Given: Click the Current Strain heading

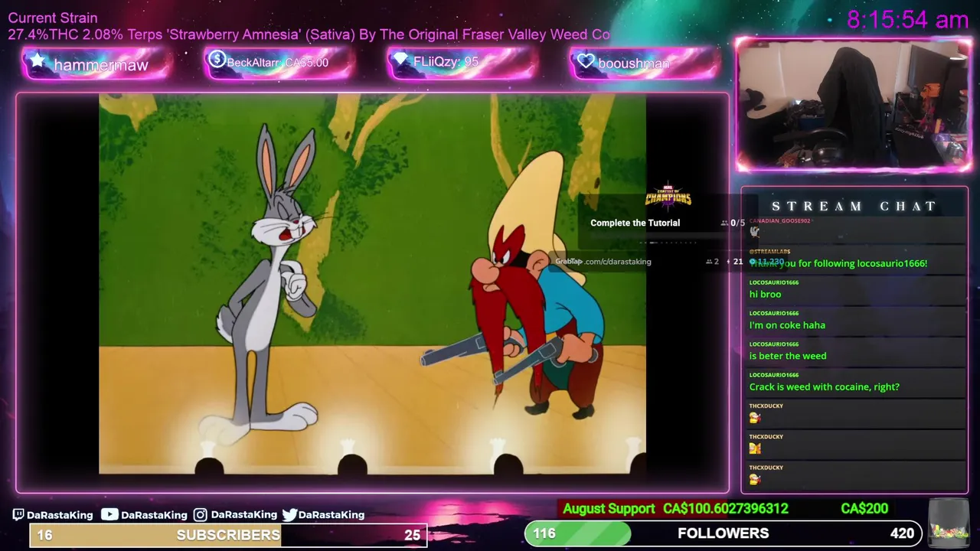Looking at the screenshot, I should [x=53, y=18].
